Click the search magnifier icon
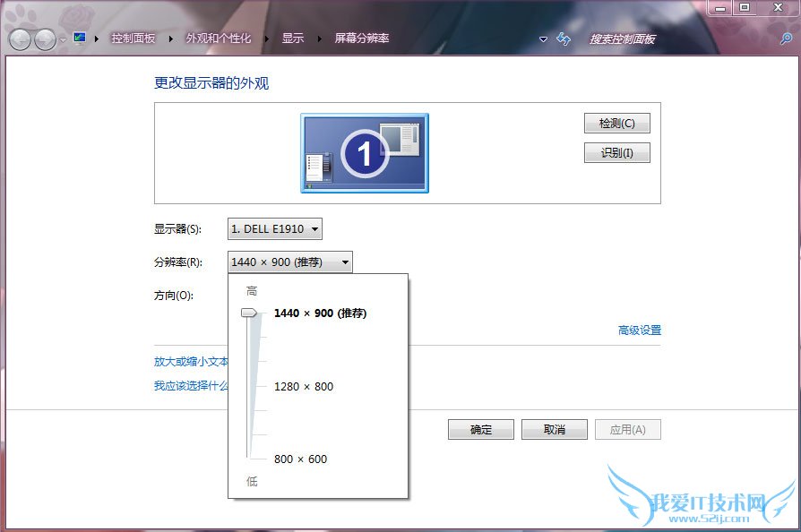801x532 pixels. click(x=786, y=39)
